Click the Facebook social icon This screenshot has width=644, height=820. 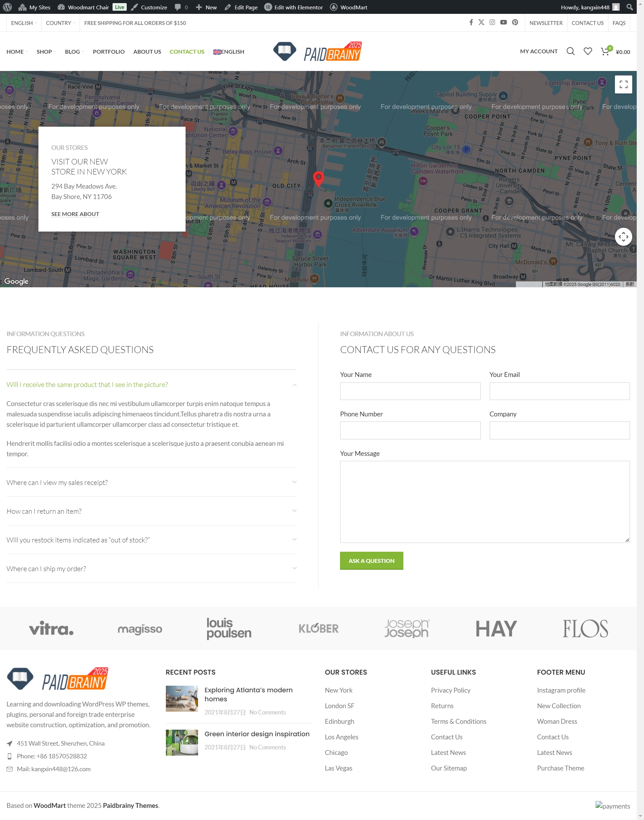pyautogui.click(x=471, y=22)
